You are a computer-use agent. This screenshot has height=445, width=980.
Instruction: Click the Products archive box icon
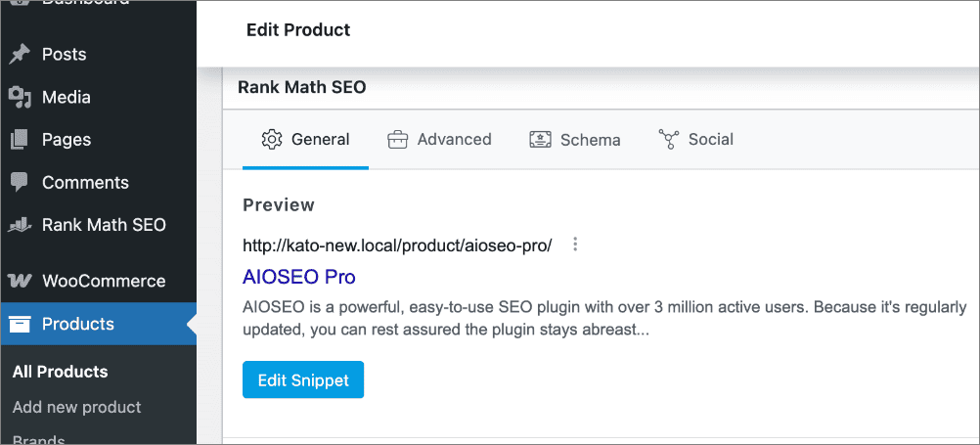click(20, 324)
